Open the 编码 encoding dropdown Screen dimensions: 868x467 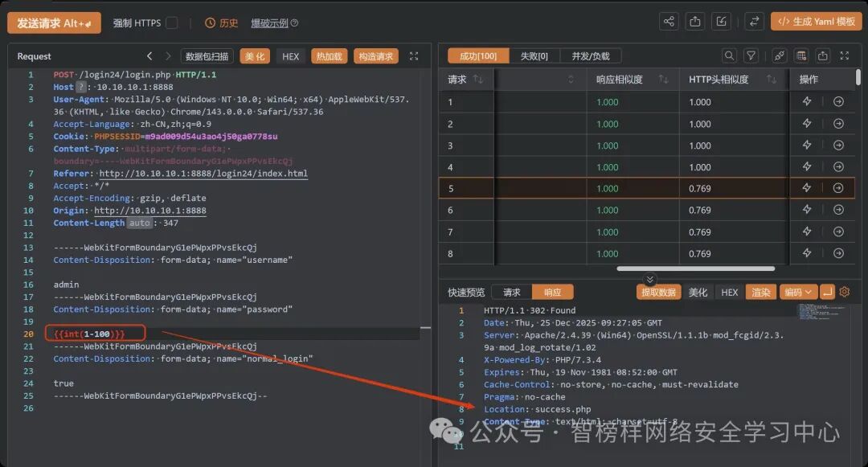[798, 292]
